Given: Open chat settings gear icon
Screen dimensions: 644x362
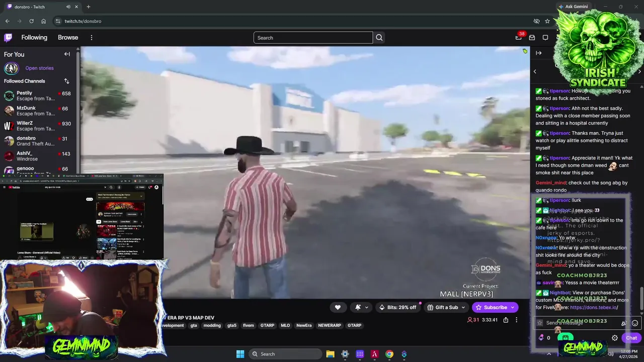Looking at the screenshot, I should [x=615, y=338].
